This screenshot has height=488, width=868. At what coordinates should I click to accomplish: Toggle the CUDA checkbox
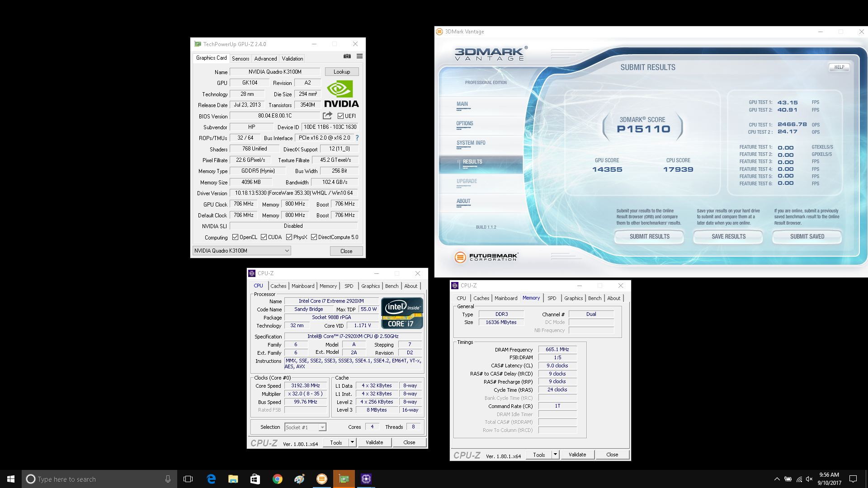264,237
